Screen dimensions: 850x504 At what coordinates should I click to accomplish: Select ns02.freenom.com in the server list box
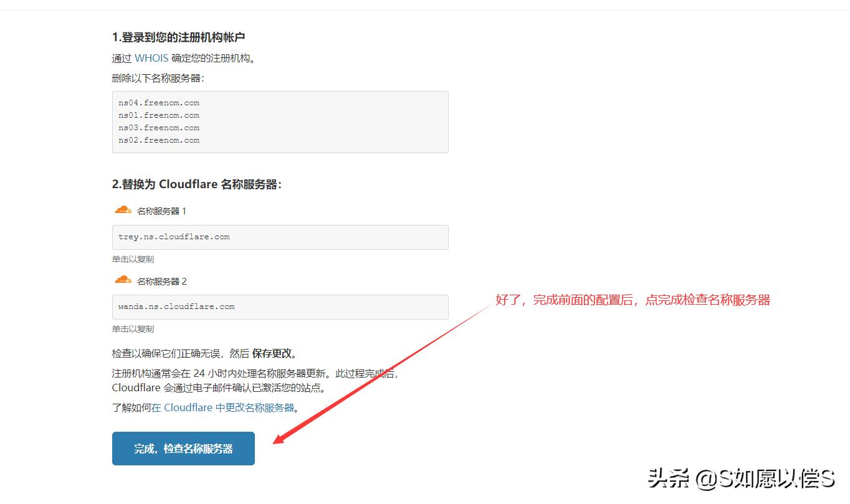pyautogui.click(x=158, y=140)
